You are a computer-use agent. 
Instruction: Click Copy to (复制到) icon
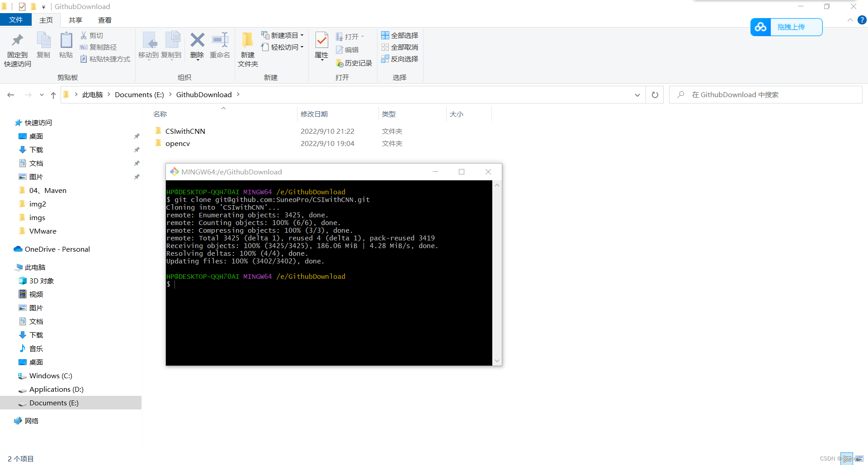[172, 40]
